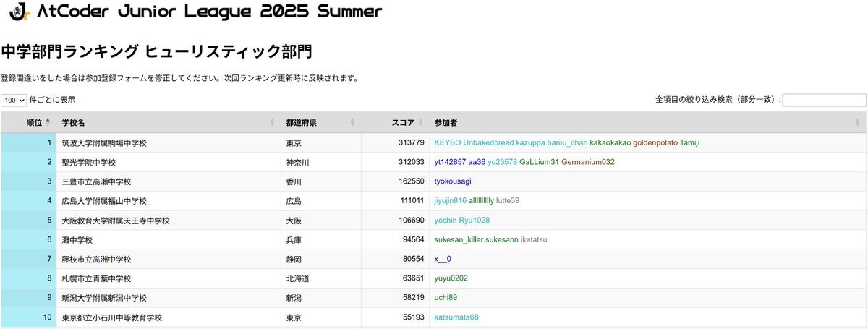Open the Germanium032 user link
Viewport: 868px width, 329px height.
click(x=588, y=162)
